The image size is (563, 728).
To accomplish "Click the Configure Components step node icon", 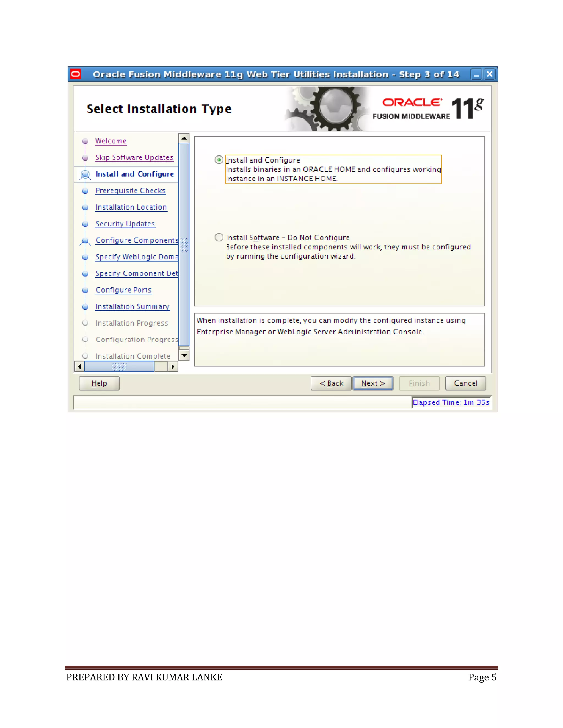I will [x=85, y=241].
